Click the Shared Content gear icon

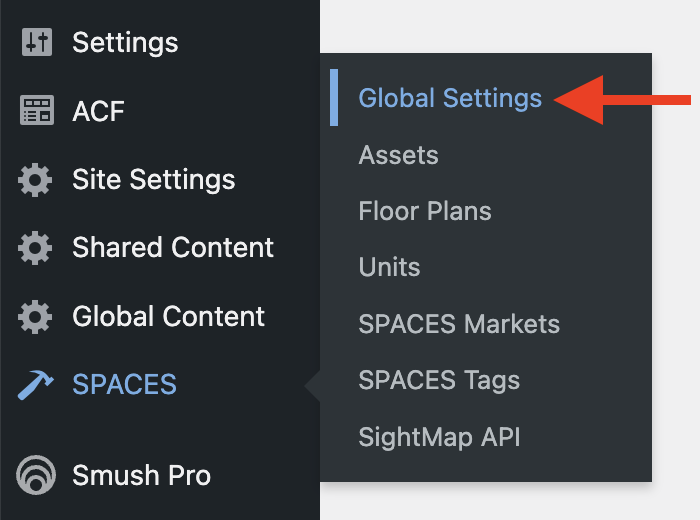click(35, 248)
